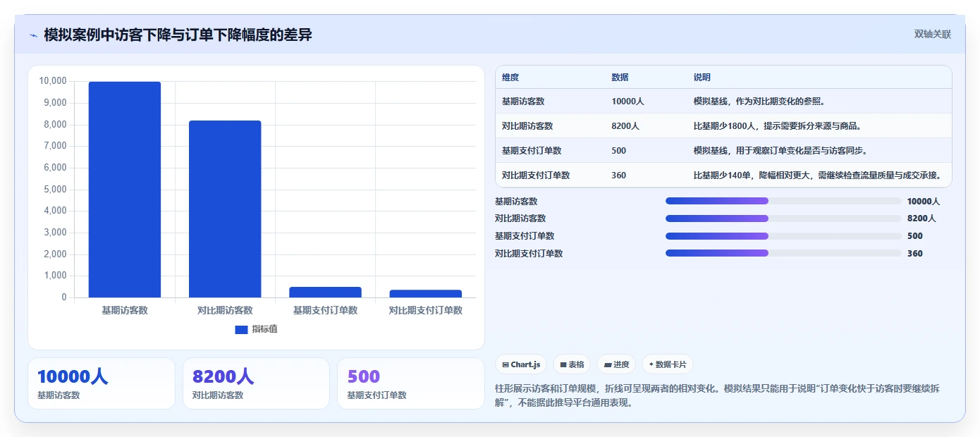Image resolution: width=980 pixels, height=437 pixels.
Task: Click the 基期访客数 x-axis label
Action: click(125, 310)
